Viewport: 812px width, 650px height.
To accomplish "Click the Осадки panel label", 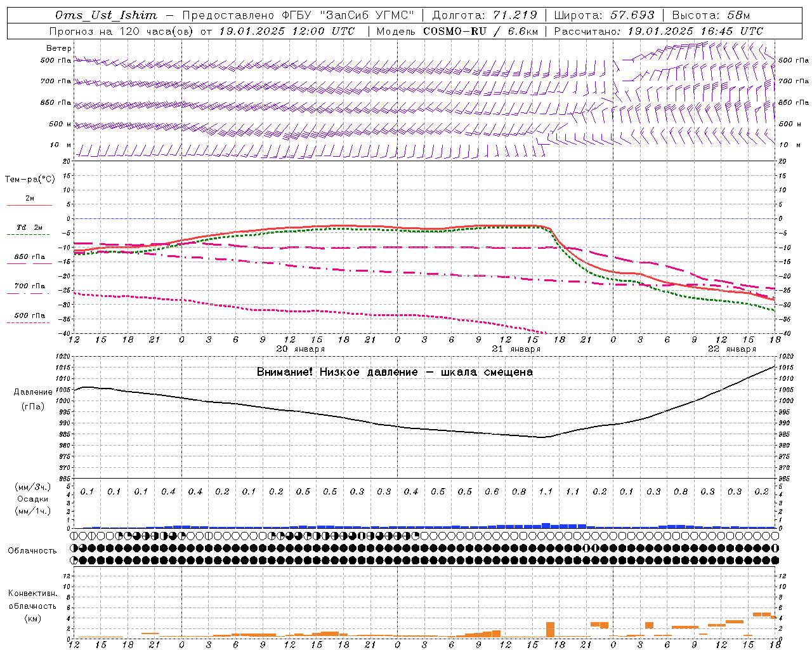I will click(x=32, y=499).
